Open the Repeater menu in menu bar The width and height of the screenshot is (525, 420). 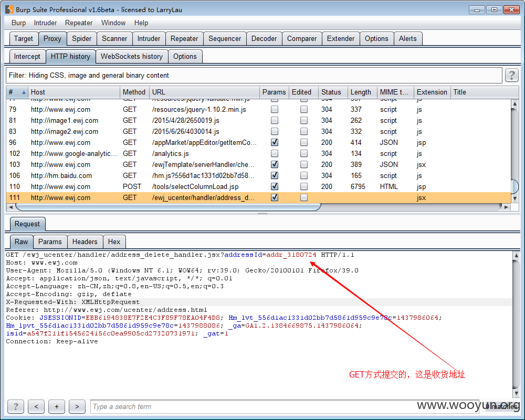[x=79, y=23]
